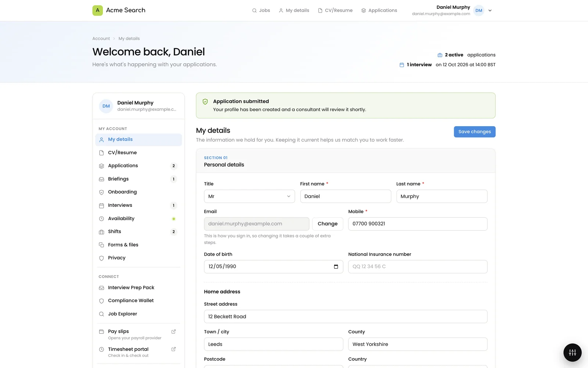
Task: Click the Briefings count badge in sidebar
Action: (x=174, y=179)
